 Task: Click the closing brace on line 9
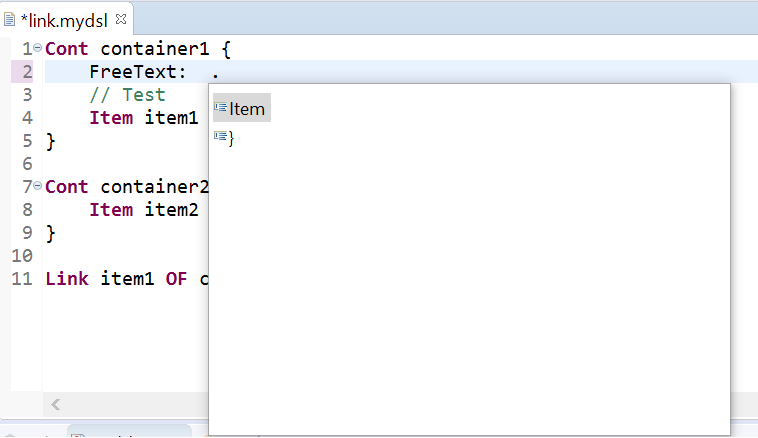[x=51, y=233]
